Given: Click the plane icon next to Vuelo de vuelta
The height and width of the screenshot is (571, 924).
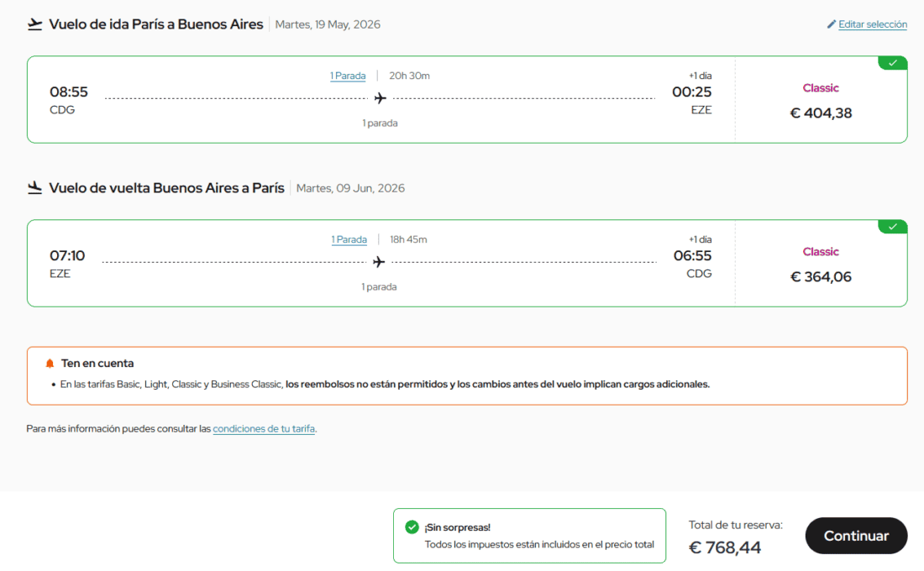Looking at the screenshot, I should click(34, 188).
